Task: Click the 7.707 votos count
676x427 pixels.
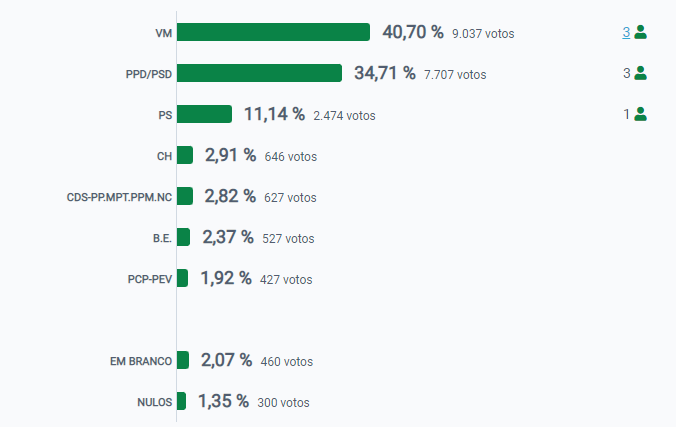Action: (x=455, y=74)
